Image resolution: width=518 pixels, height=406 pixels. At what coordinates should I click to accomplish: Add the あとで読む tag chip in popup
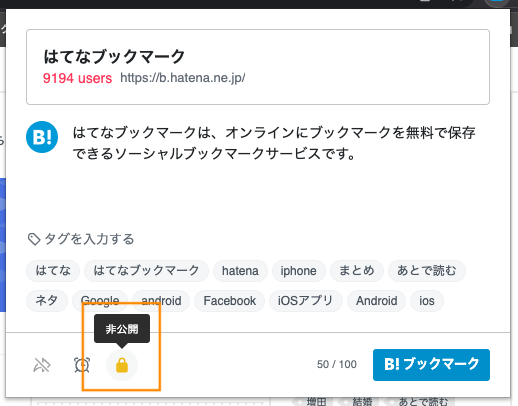click(x=427, y=271)
